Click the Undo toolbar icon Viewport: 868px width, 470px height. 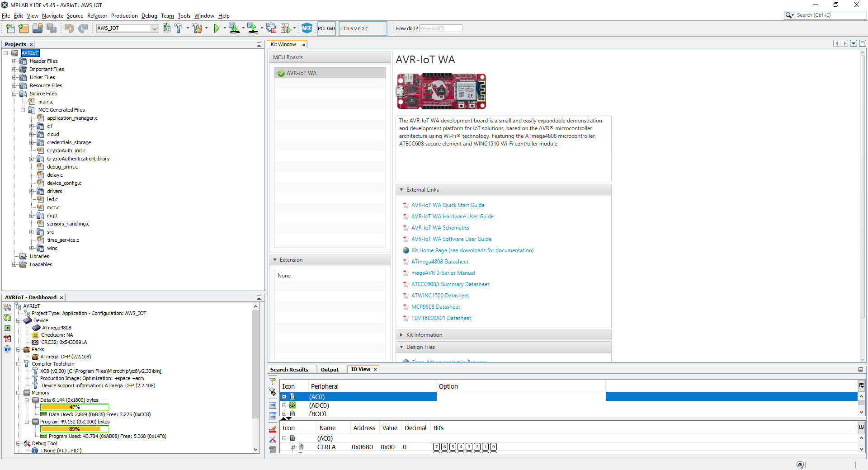tap(69, 28)
